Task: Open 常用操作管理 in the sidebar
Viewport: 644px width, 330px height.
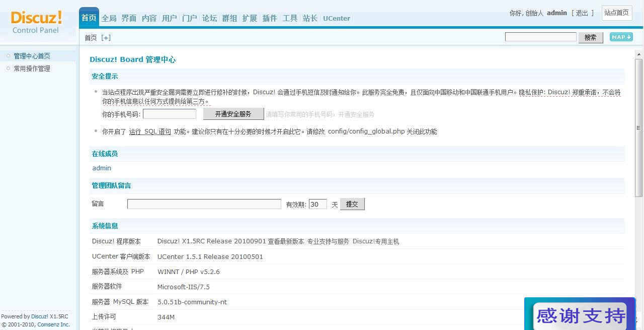Action: (32, 69)
